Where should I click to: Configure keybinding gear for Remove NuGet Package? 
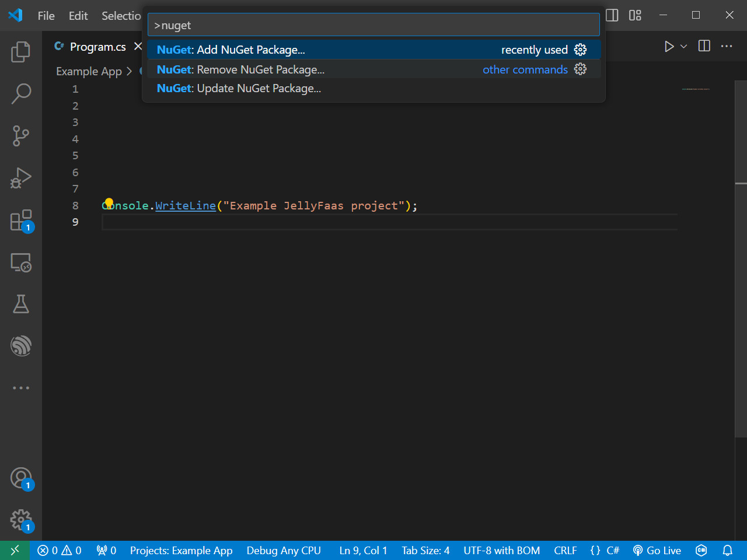pyautogui.click(x=580, y=69)
